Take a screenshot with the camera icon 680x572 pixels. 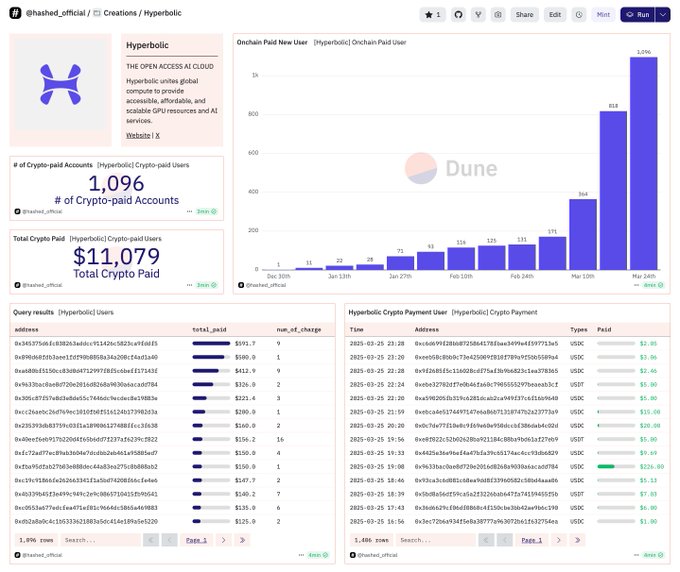pos(498,15)
